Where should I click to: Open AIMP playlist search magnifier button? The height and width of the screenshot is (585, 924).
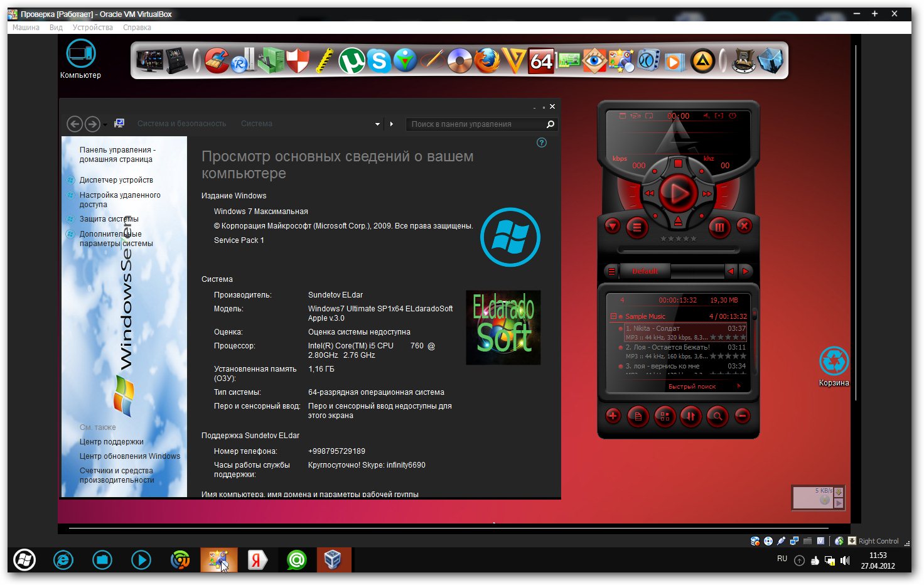pos(717,416)
